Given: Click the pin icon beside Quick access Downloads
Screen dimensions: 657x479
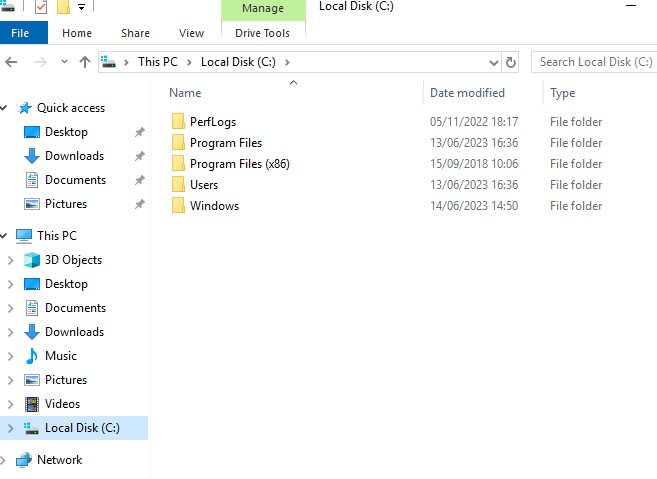Looking at the screenshot, I should [140, 156].
